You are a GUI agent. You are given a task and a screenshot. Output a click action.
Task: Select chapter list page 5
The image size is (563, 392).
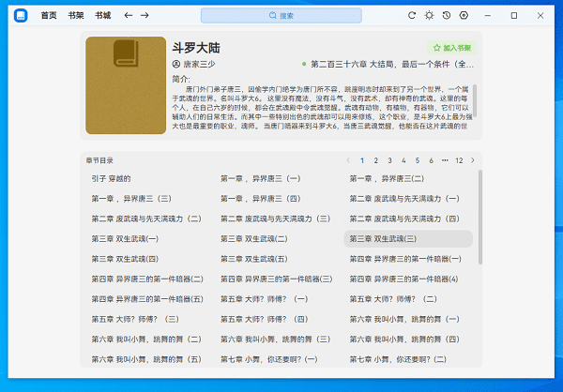click(418, 160)
